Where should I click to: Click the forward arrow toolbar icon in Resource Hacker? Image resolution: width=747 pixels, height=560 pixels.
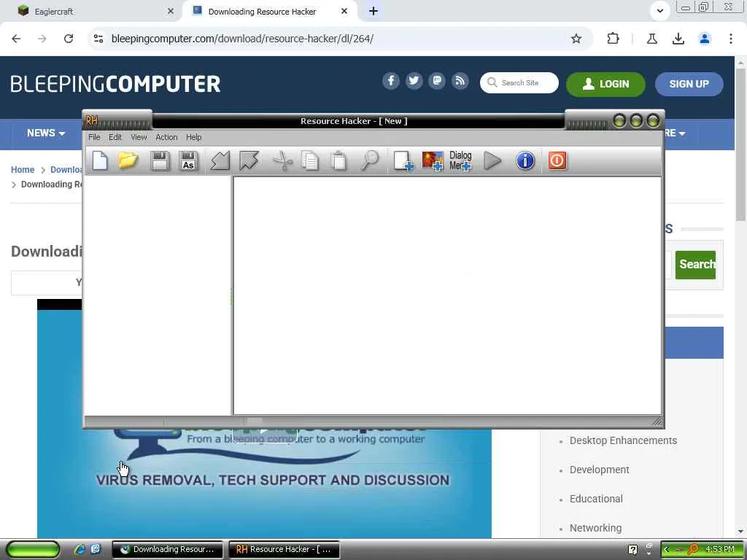coord(249,160)
